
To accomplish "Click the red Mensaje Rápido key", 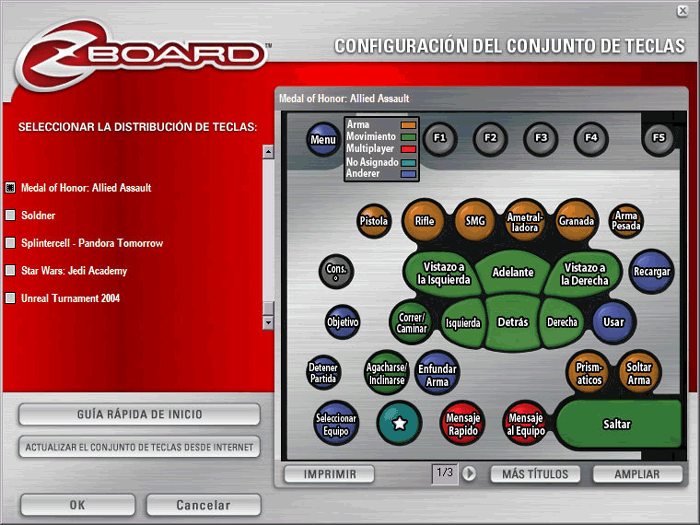I will click(x=462, y=424).
